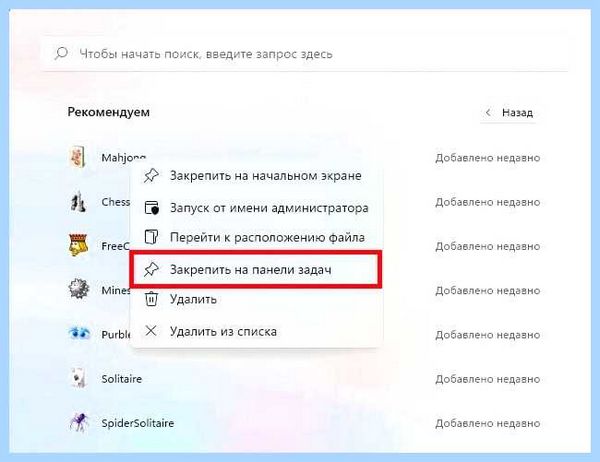Open the Purble Place eyes icon

(79, 333)
